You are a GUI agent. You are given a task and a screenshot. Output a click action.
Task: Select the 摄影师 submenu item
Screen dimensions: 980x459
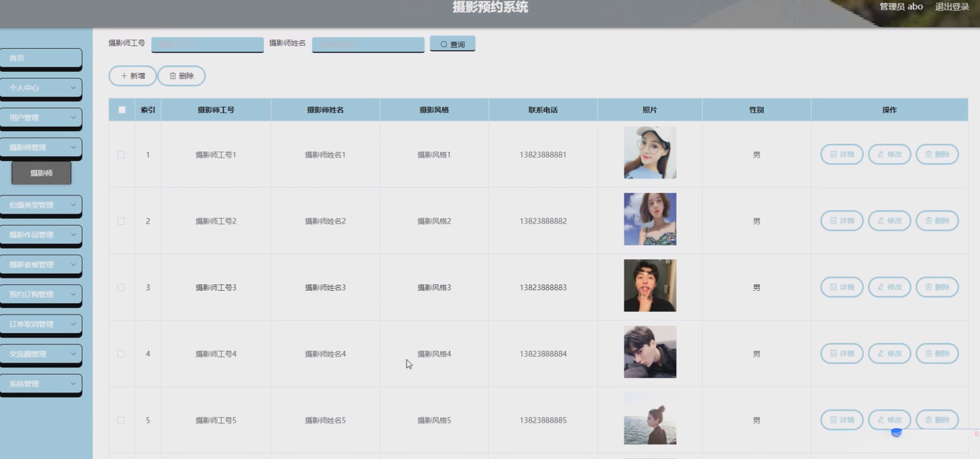[x=41, y=173]
